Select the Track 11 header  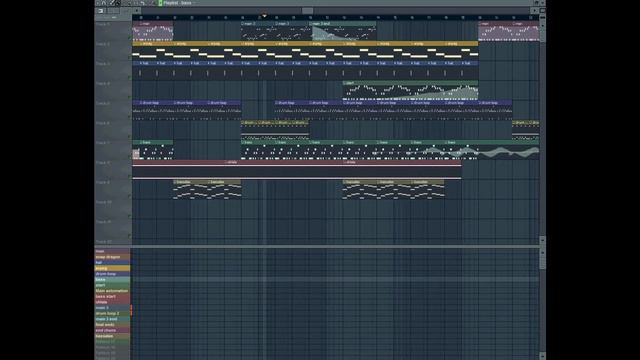point(113,229)
